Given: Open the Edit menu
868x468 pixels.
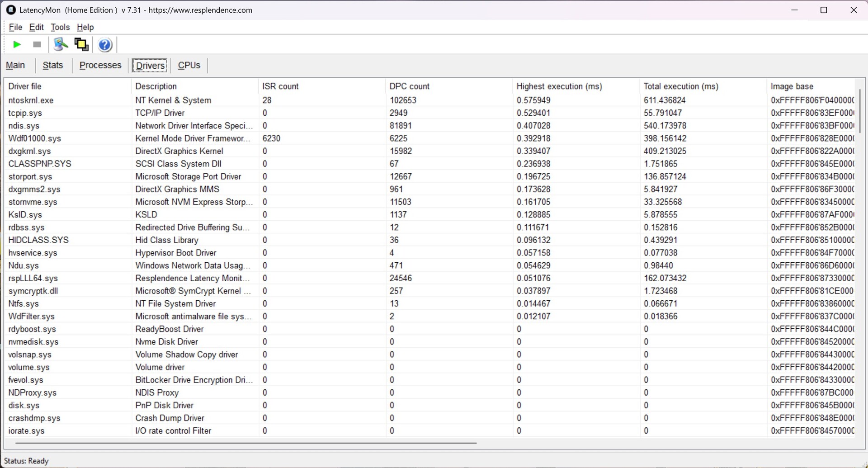Looking at the screenshot, I should pyautogui.click(x=36, y=27).
